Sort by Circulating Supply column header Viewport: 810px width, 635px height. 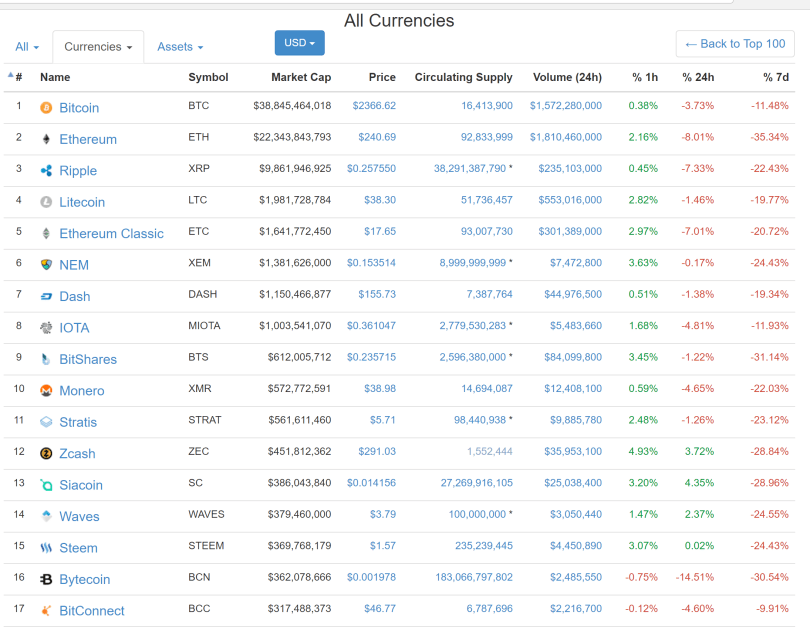(463, 78)
